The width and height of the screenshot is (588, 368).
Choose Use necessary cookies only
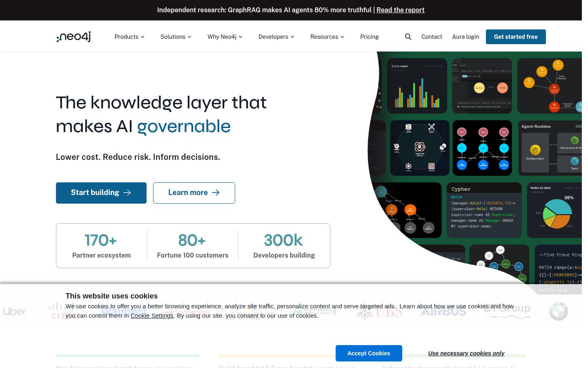click(x=466, y=353)
